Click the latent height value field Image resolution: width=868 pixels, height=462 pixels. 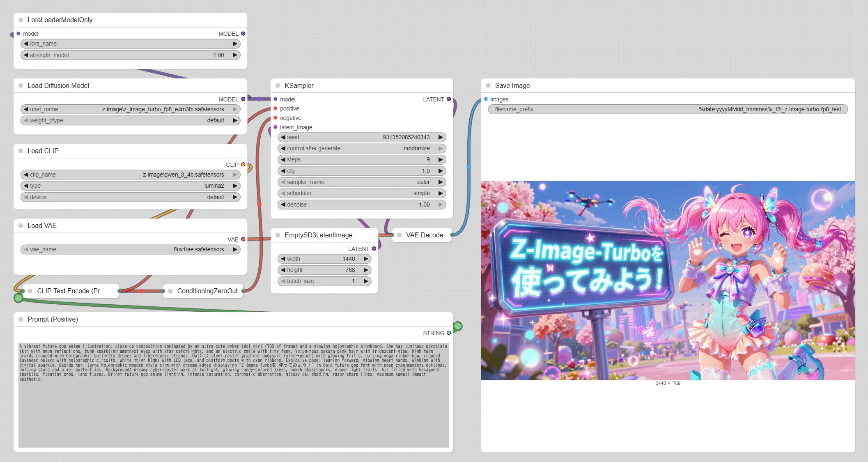click(x=324, y=270)
